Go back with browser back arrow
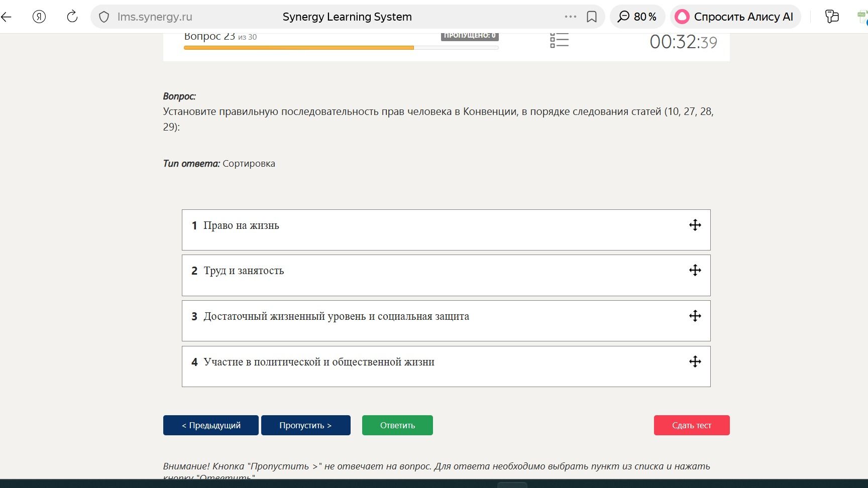The height and width of the screenshot is (488, 868). [6, 17]
